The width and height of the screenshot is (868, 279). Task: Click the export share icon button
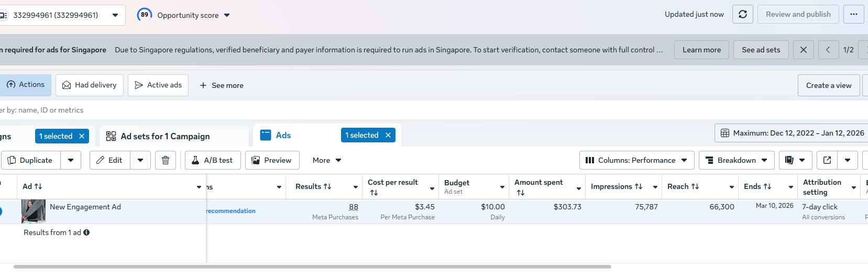pyautogui.click(x=827, y=160)
